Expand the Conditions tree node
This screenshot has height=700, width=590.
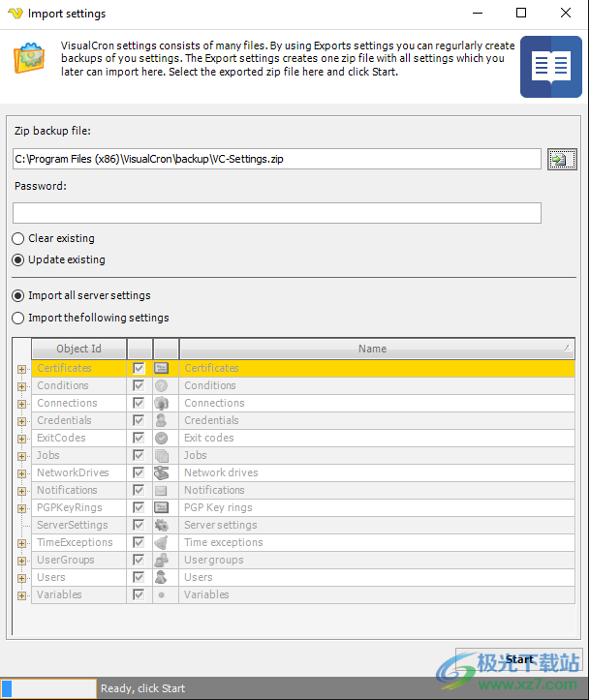tap(21, 386)
